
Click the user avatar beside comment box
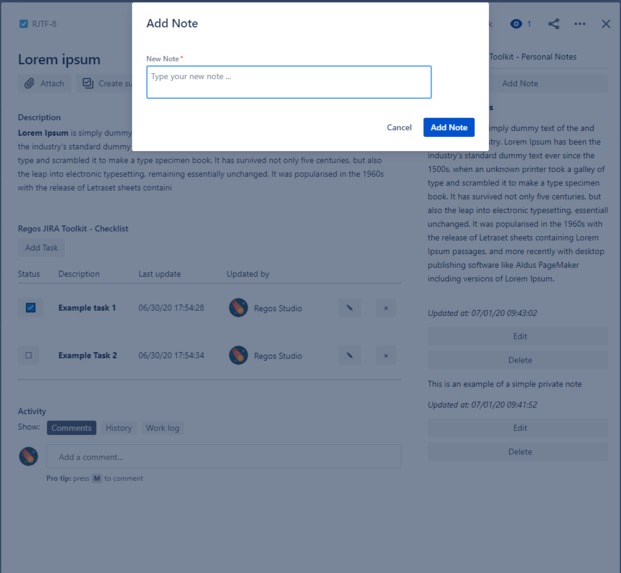point(29,456)
